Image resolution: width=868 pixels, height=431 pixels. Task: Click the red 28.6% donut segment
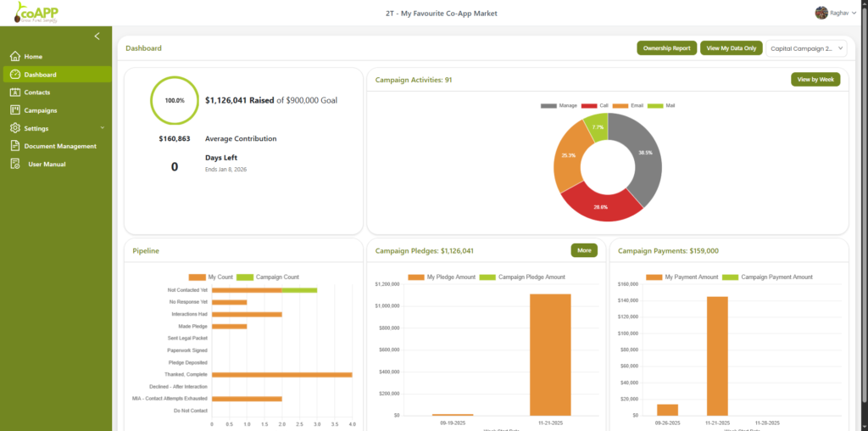(602, 207)
